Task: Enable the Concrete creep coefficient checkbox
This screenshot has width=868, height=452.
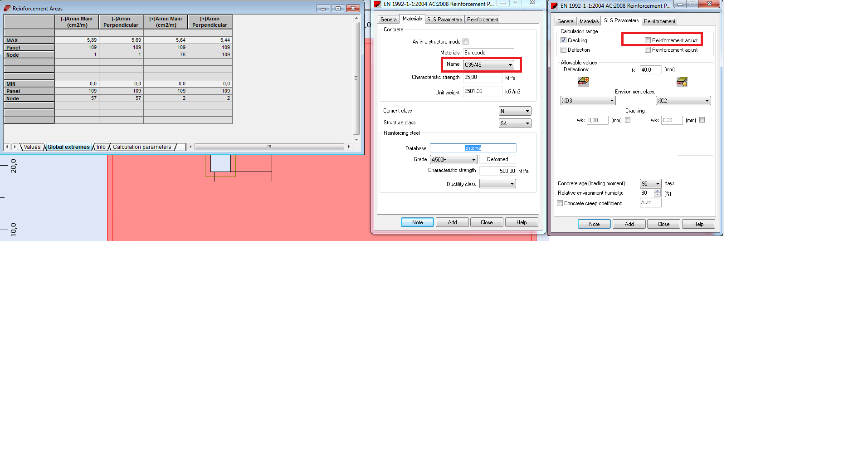Action: (560, 203)
